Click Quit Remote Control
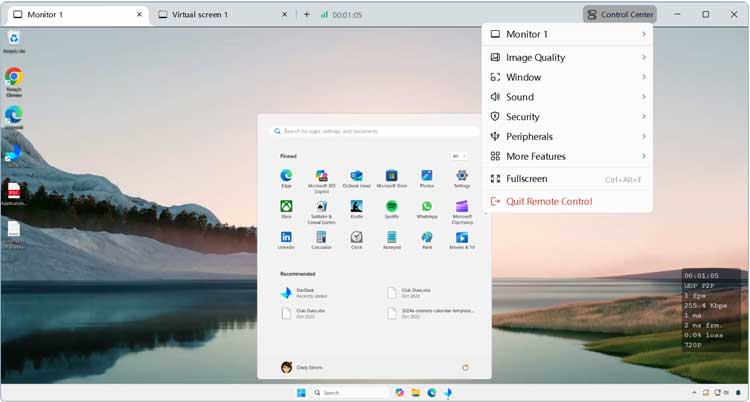This screenshot has height=402, width=750. (567, 201)
